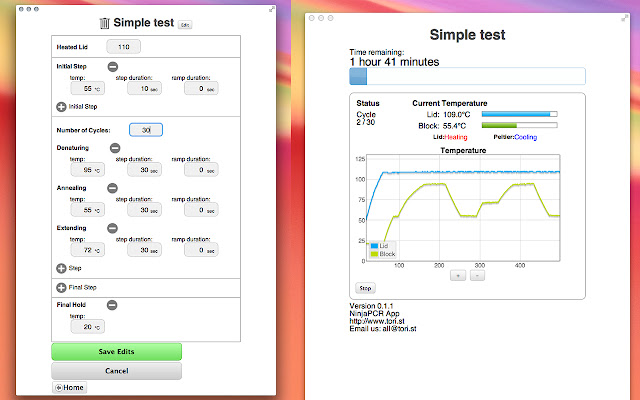Viewport: 640px width, 400px height.
Task: Stop the running PCR experiment
Action: click(365, 288)
